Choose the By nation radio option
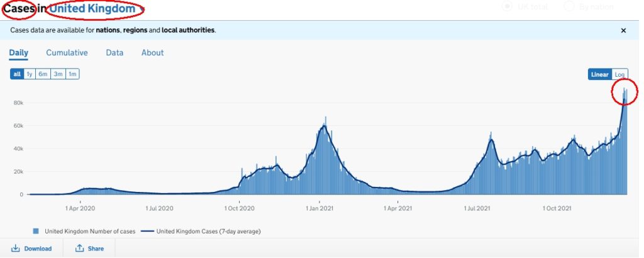The height and width of the screenshot is (258, 644). pos(569,6)
